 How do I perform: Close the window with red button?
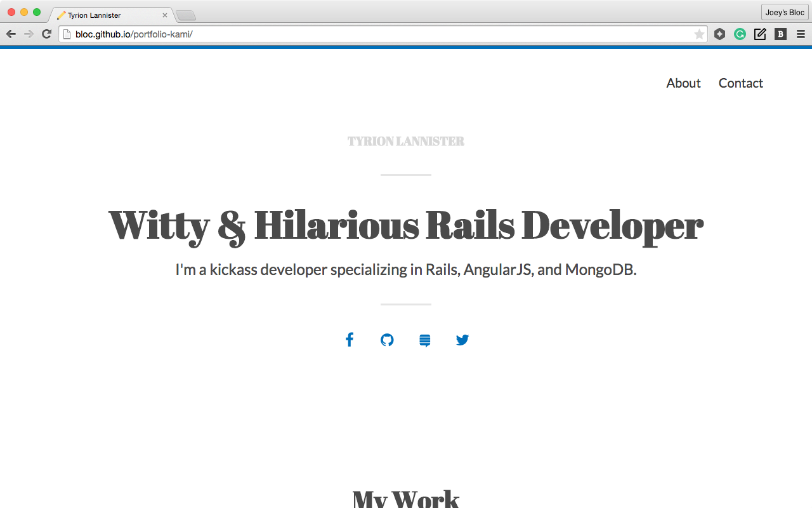coord(11,12)
